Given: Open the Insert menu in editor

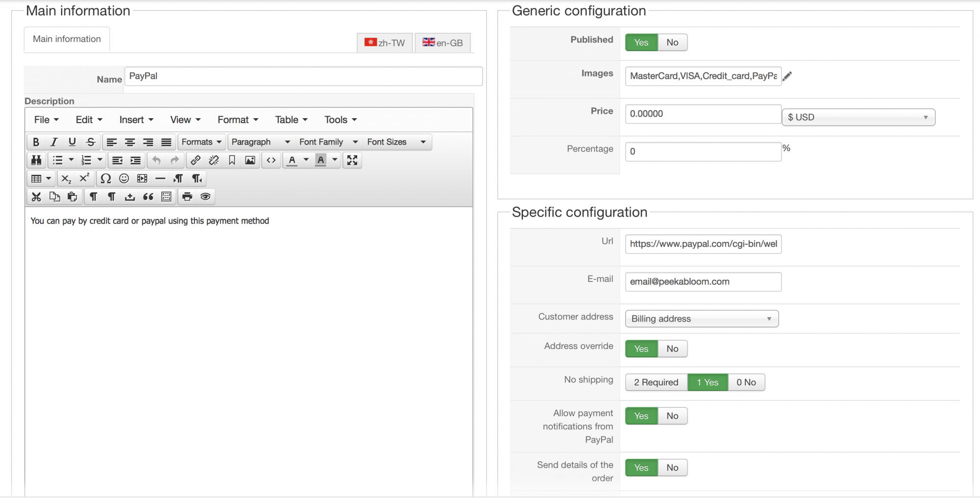Looking at the screenshot, I should point(136,120).
